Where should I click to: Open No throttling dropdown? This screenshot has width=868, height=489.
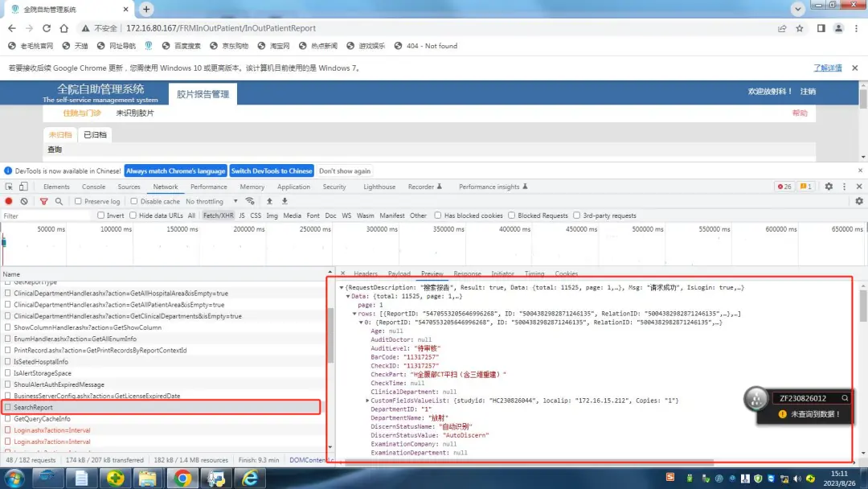click(212, 201)
